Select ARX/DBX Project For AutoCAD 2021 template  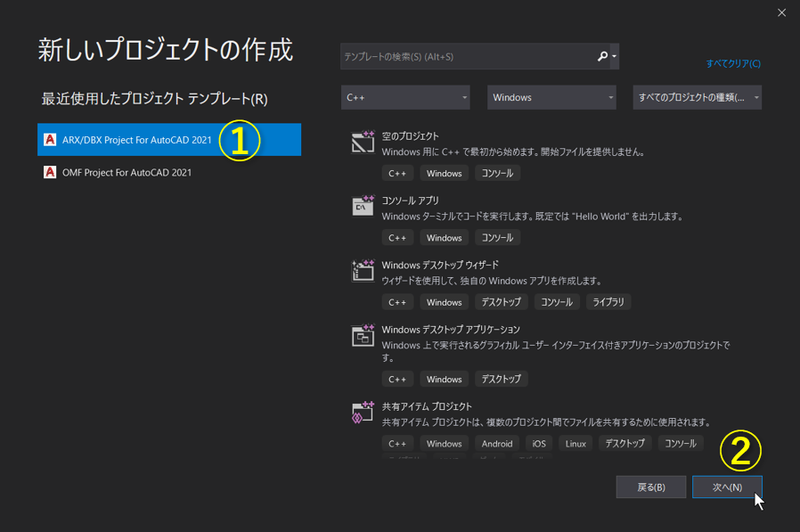click(169, 139)
